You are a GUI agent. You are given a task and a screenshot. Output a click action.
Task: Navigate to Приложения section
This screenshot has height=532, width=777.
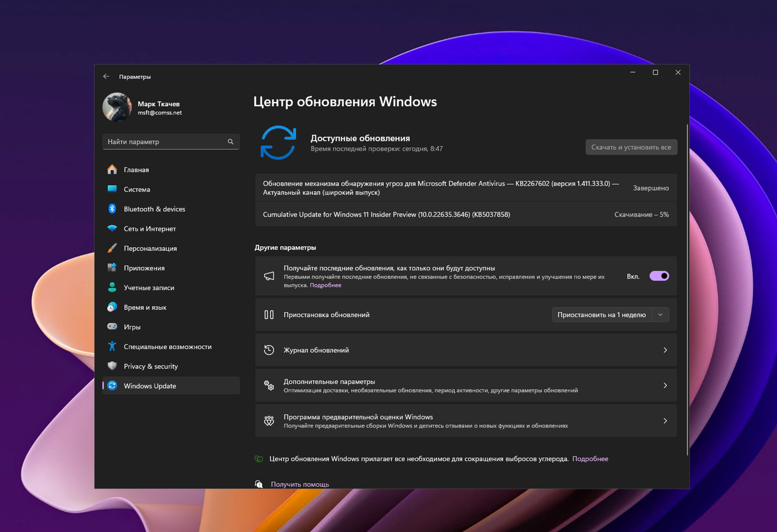pyautogui.click(x=171, y=268)
